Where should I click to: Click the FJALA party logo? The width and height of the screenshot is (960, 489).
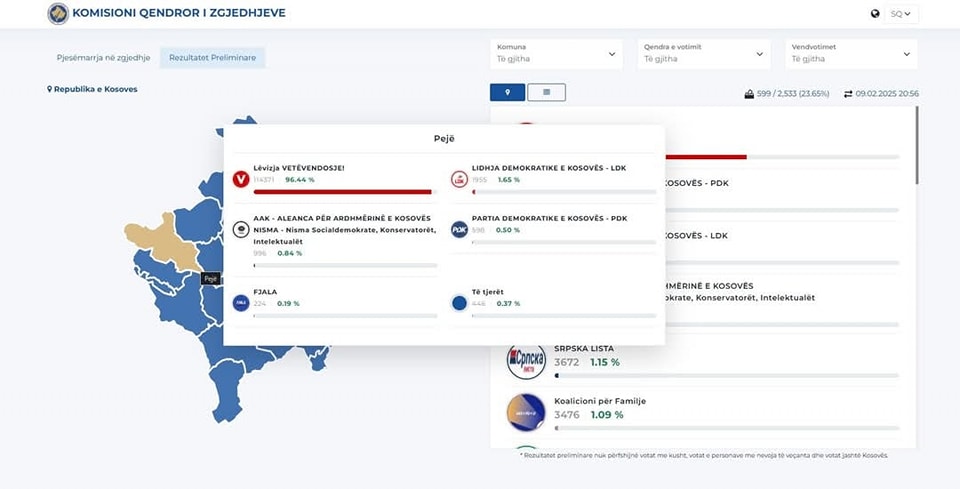coord(241,302)
